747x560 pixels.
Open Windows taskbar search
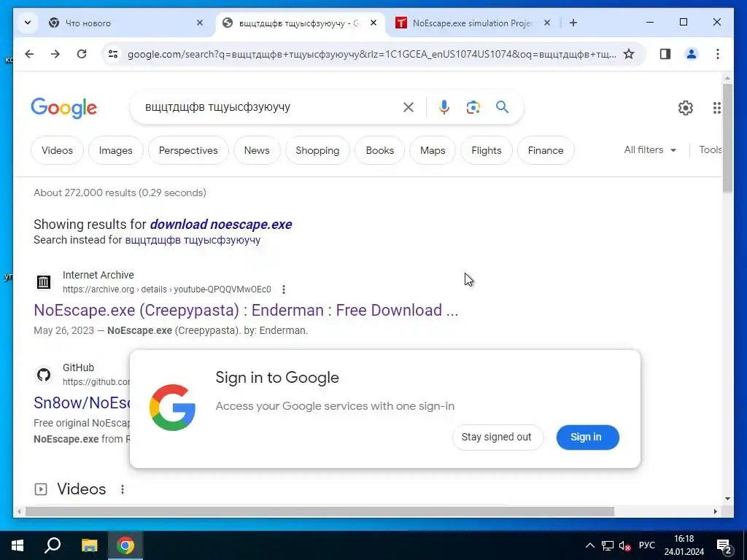coord(53,545)
